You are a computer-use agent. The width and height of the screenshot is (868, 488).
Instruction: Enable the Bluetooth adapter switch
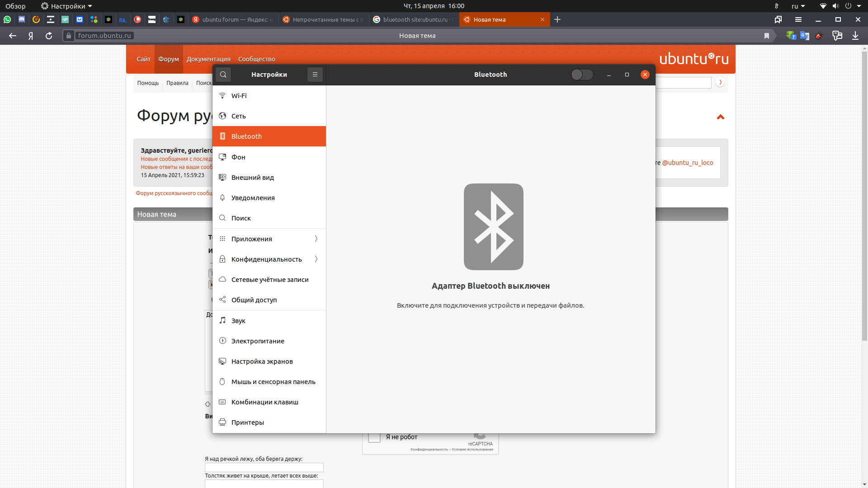point(582,75)
